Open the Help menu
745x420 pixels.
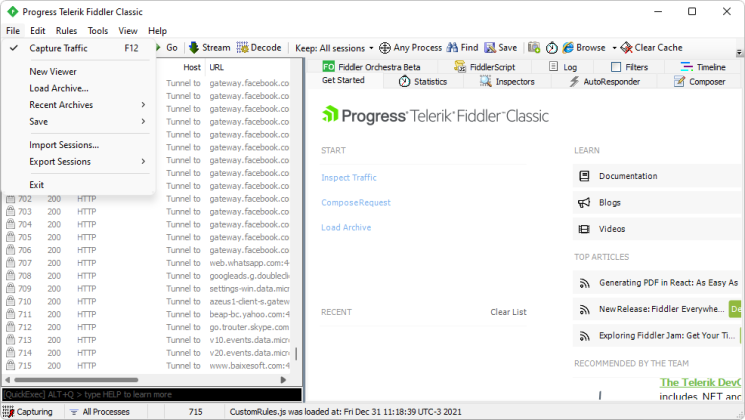tap(157, 31)
